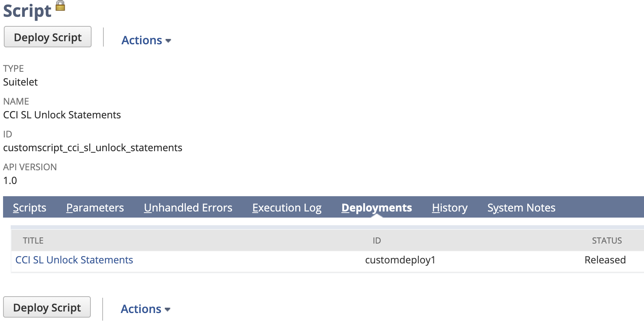Image resolution: width=644 pixels, height=326 pixels.
Task: Click the Released status cell
Action: pyautogui.click(x=605, y=260)
